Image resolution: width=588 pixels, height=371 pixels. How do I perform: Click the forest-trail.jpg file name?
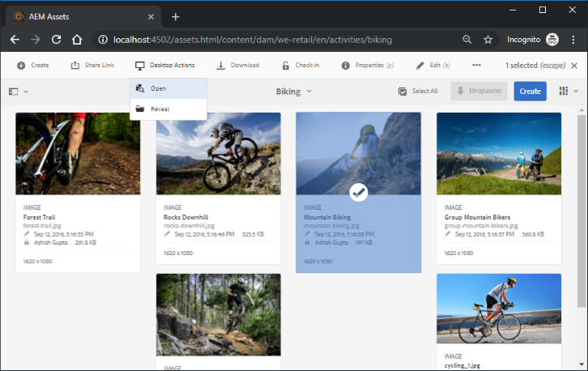point(42,225)
